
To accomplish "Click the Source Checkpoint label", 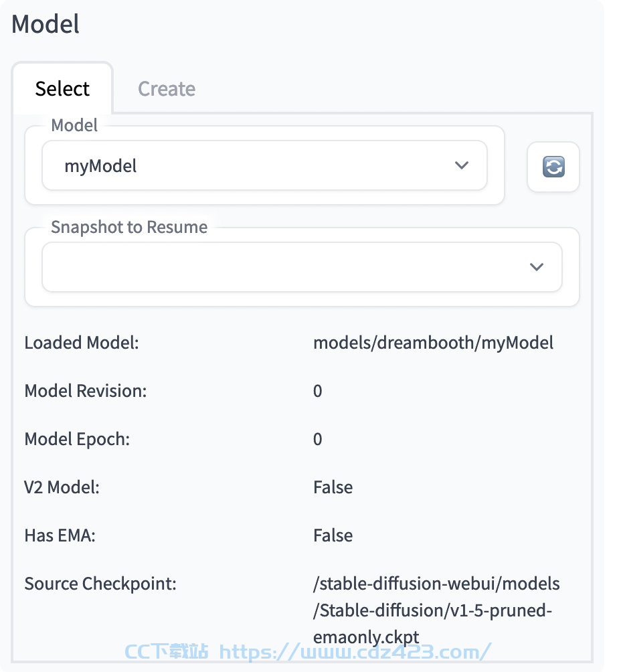I will (x=100, y=584).
